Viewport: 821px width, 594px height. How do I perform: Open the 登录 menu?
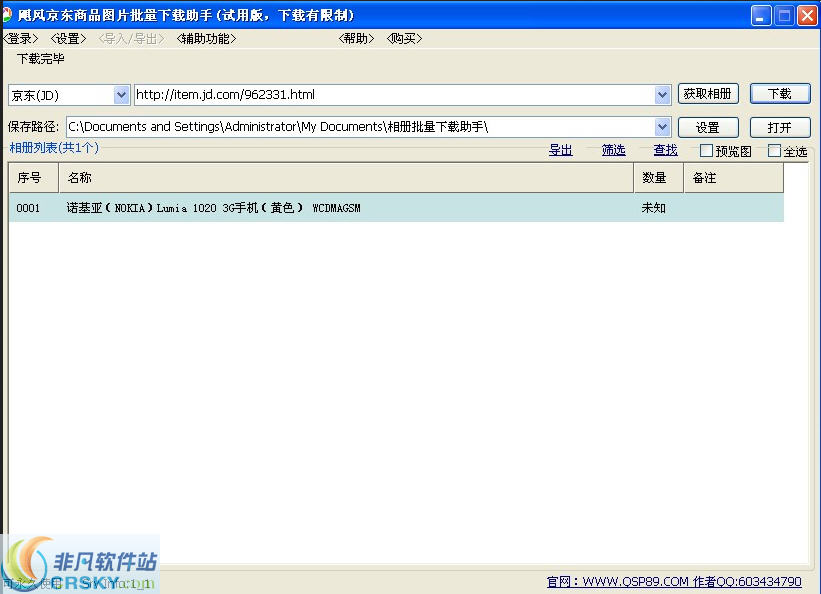tap(21, 39)
